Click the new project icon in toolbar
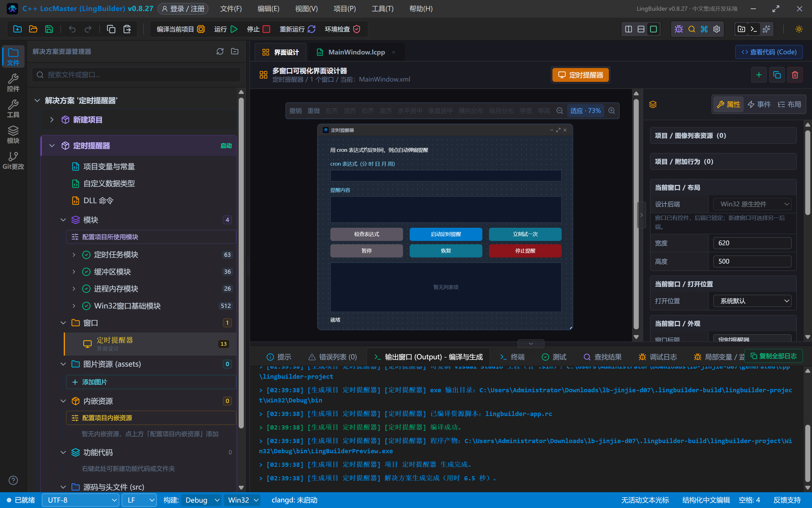The width and height of the screenshot is (812, 508). tap(17, 29)
